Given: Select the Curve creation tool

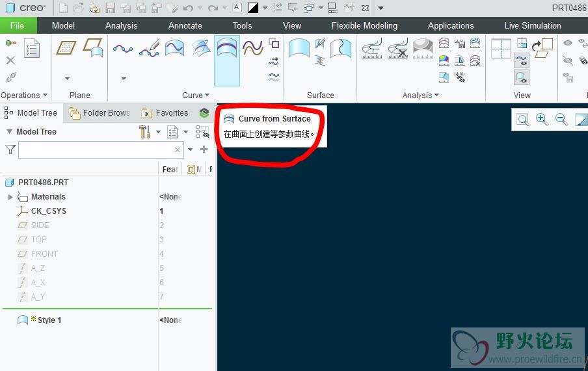Looking at the screenshot, I should (x=123, y=48).
